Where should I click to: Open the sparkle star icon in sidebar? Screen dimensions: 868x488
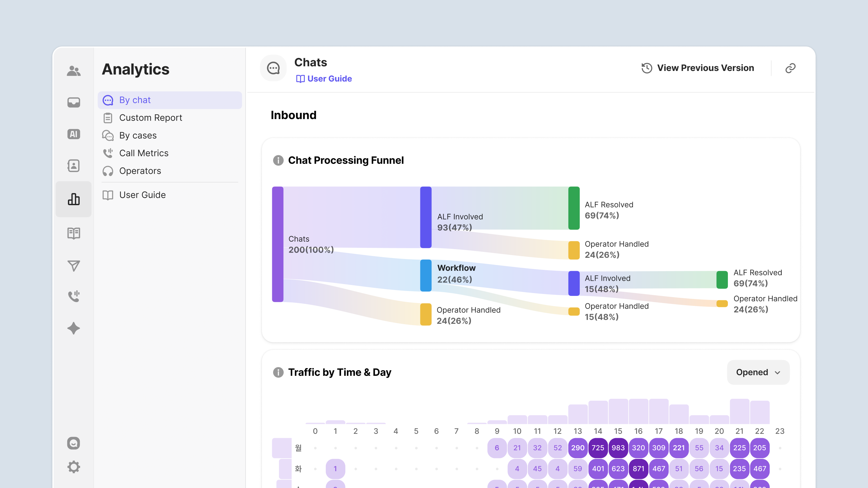73,328
